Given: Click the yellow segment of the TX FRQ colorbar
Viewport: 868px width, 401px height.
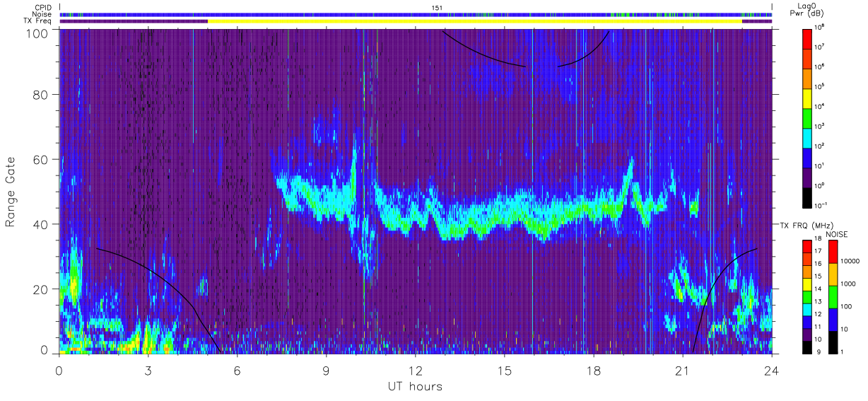Looking at the screenshot, I should [x=808, y=284].
